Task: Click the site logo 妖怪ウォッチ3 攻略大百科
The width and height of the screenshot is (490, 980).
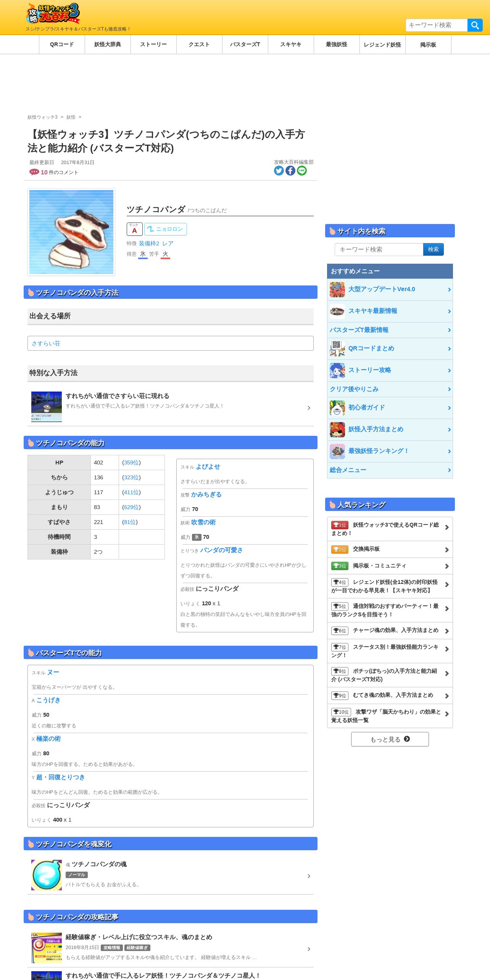Action: point(53,14)
